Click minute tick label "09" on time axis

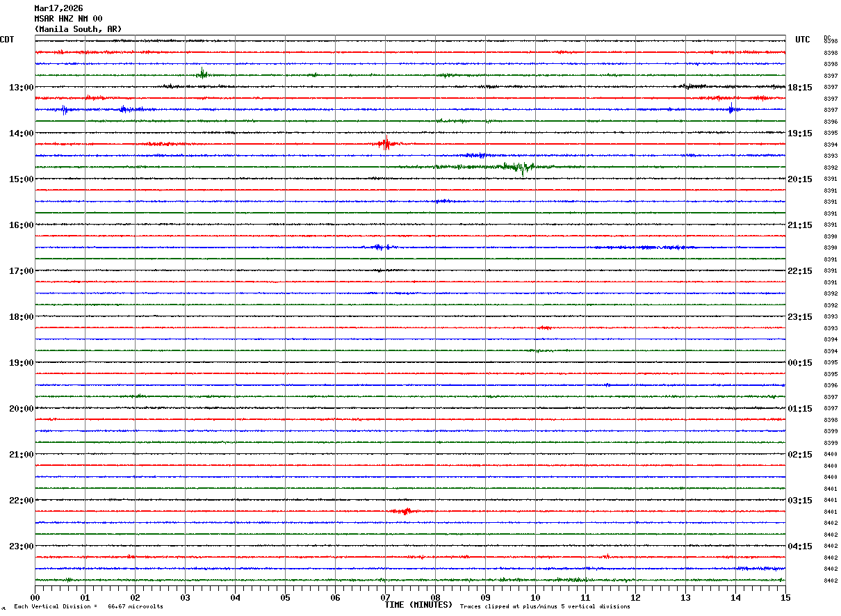(485, 597)
